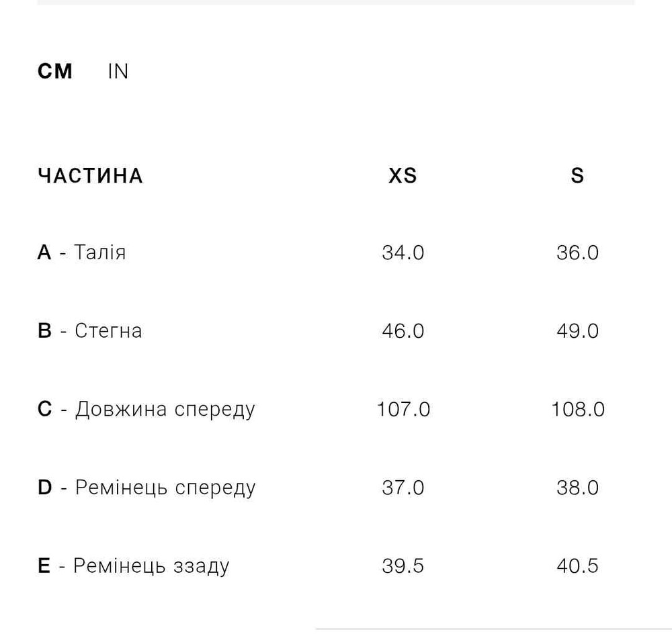Click the S waist value 36.0
The height and width of the screenshot is (638, 672).
point(577,253)
